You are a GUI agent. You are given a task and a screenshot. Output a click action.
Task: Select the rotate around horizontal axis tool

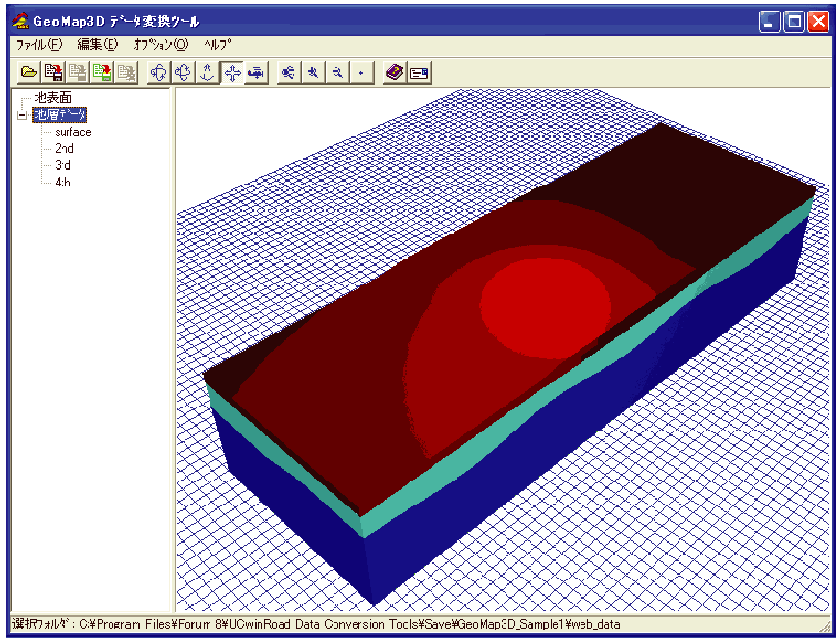[x=183, y=72]
